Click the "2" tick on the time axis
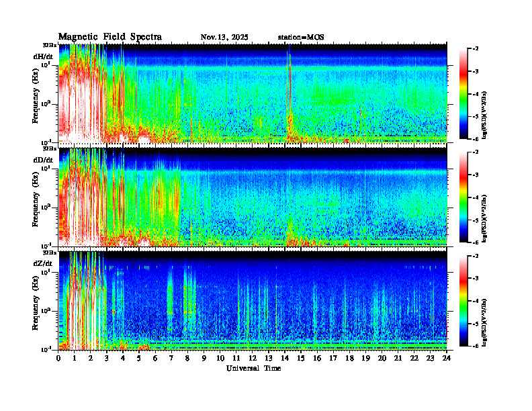Image resolution: width=532 pixels, height=411 pixels. pyautogui.click(x=90, y=359)
